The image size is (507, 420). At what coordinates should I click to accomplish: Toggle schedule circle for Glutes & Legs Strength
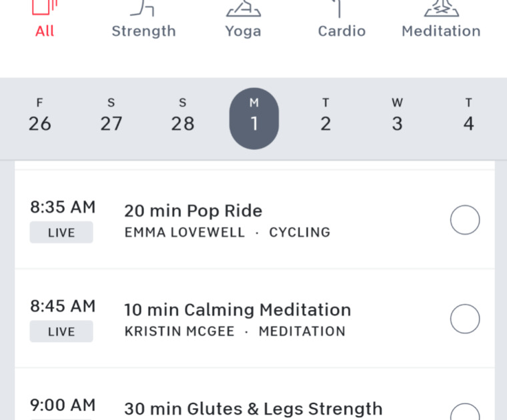coord(465,412)
